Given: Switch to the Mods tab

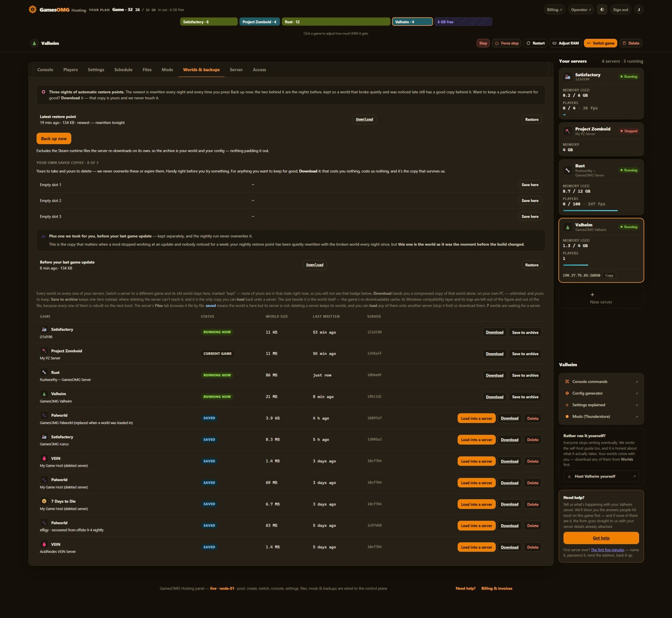Looking at the screenshot, I should pyautogui.click(x=167, y=70).
